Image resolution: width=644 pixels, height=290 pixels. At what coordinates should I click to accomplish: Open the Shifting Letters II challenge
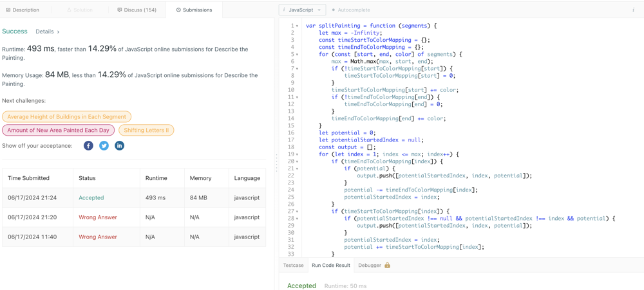click(146, 131)
